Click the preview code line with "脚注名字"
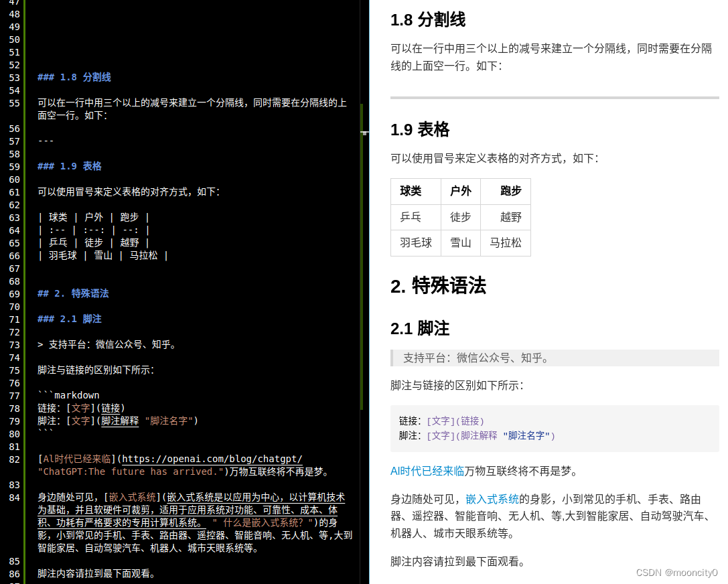 477,435
